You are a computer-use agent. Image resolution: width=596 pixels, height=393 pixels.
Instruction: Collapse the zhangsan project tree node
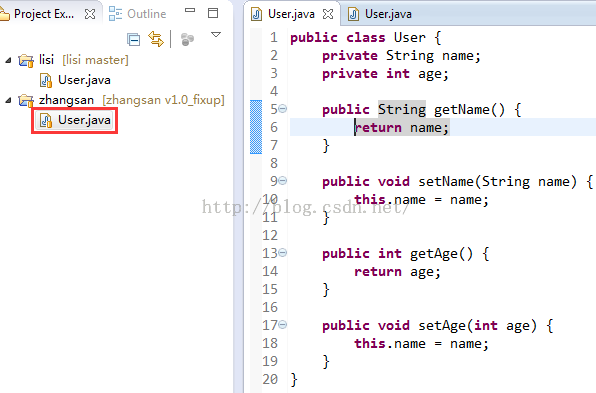8,100
